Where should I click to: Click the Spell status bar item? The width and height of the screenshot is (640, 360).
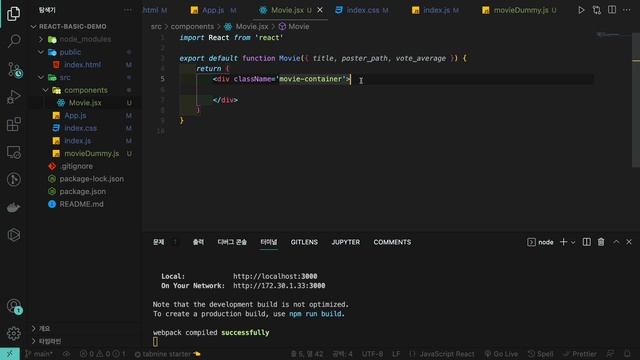tap(540, 354)
